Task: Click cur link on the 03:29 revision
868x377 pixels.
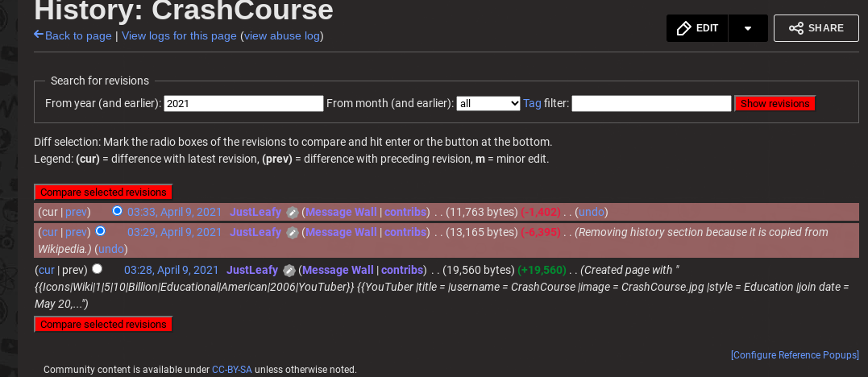Action: click(x=50, y=233)
